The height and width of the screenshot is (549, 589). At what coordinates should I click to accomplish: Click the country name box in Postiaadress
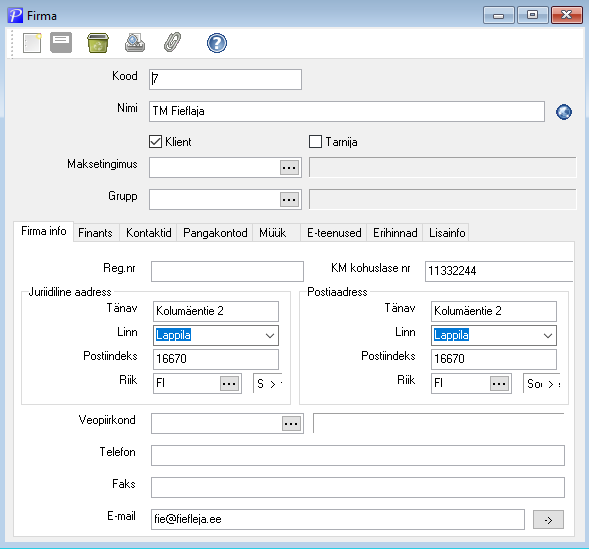(542, 383)
